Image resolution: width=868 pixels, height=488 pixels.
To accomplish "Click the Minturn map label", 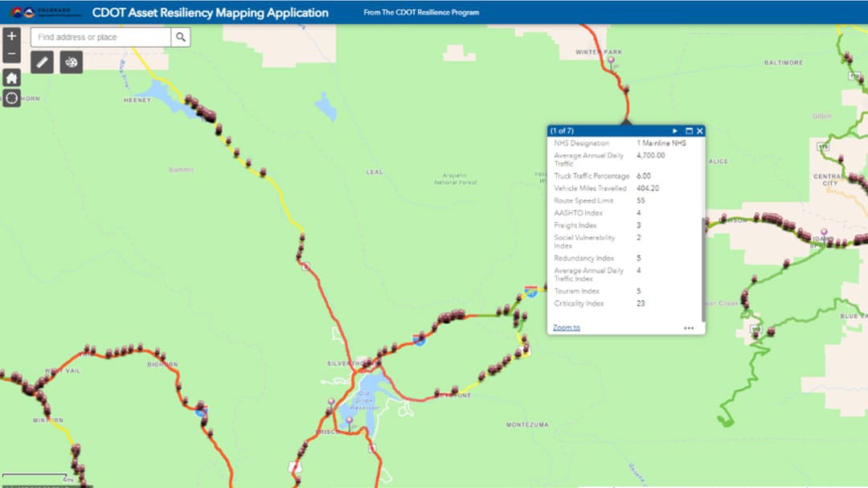I will point(48,420).
